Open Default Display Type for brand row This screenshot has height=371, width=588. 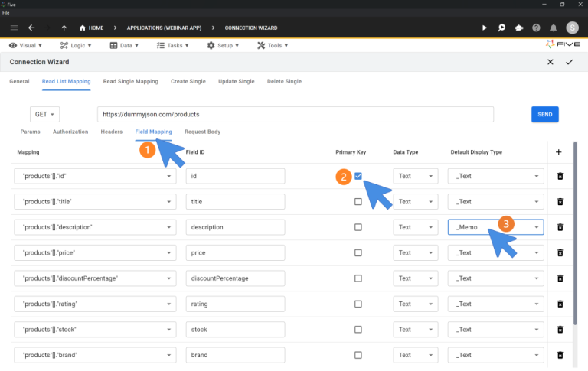pos(496,355)
